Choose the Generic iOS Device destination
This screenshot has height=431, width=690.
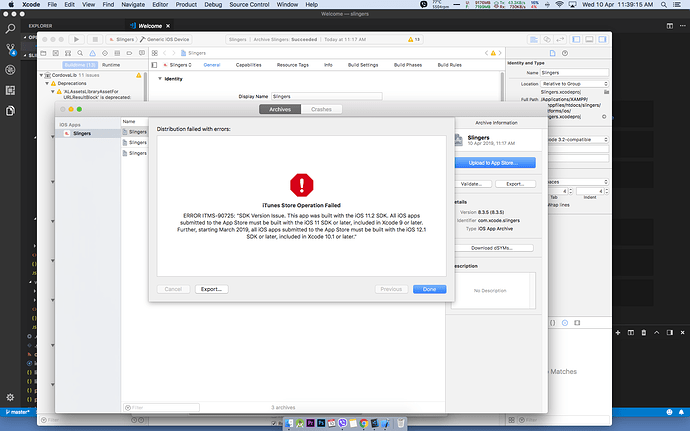click(x=165, y=39)
